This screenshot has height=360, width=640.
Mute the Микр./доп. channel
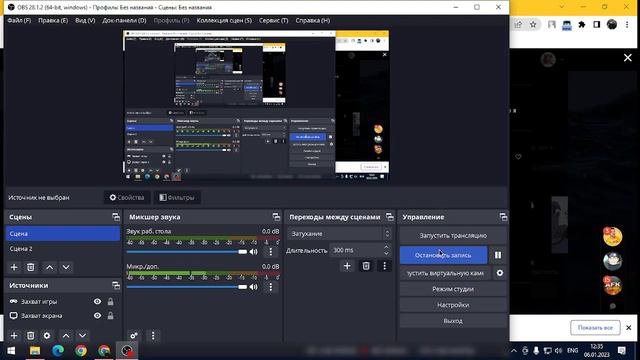253,287
